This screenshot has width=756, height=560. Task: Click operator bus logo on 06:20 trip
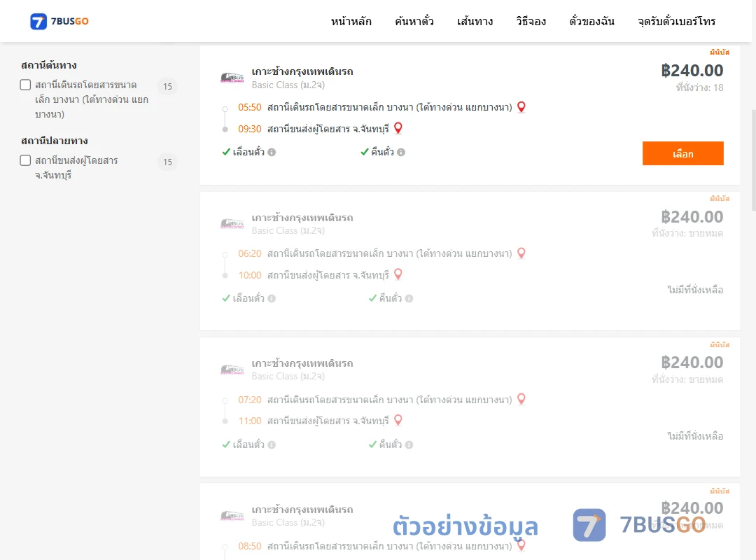coord(232,223)
